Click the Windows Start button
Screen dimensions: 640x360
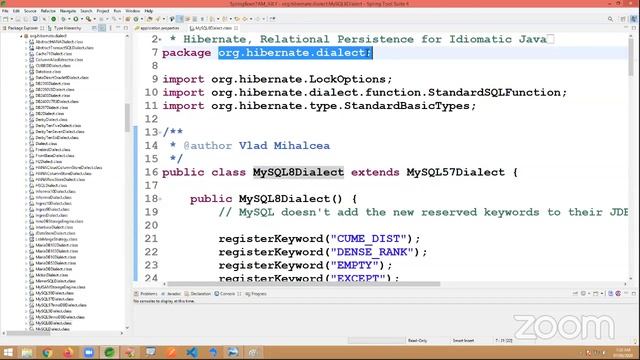pos(8,352)
